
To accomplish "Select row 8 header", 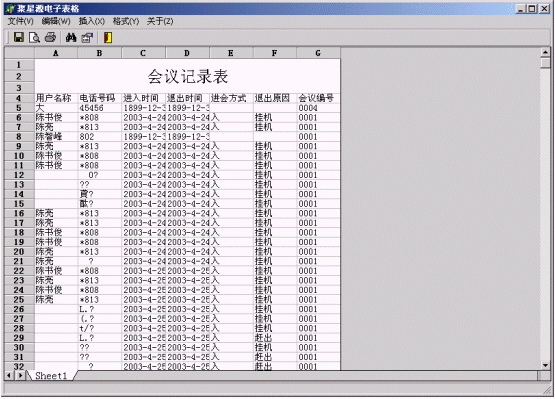I will pyautogui.click(x=19, y=137).
